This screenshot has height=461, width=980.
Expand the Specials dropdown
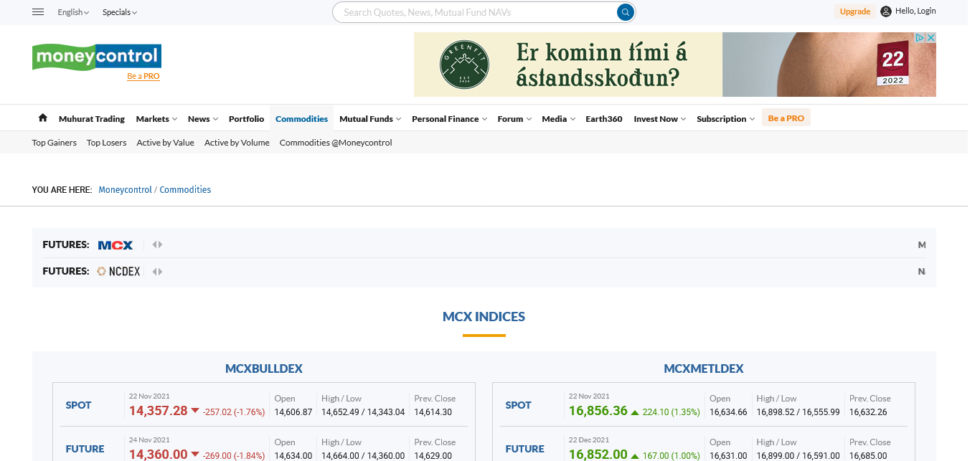coord(119,12)
